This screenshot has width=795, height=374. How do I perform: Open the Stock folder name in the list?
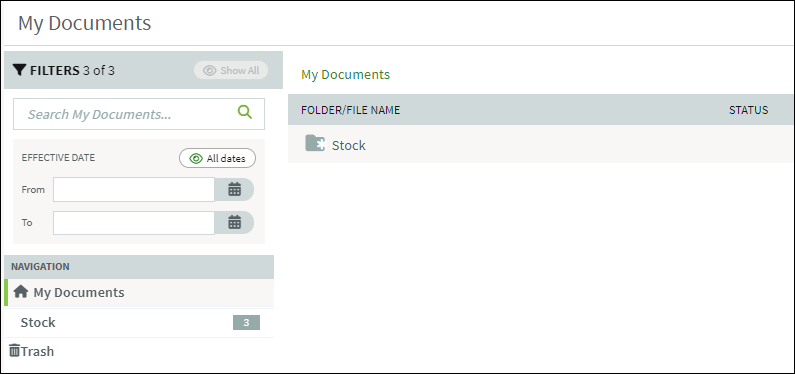349,145
